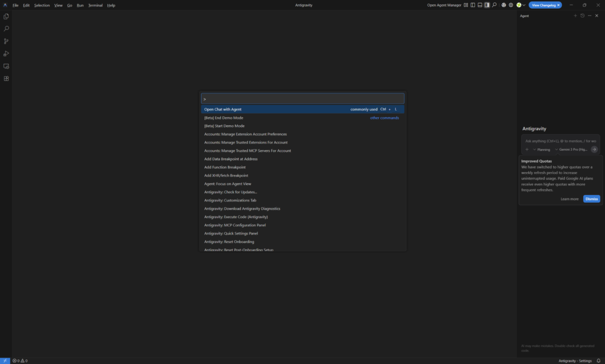Toggle the Agent secondary side bar
605x364 pixels.
click(x=487, y=5)
